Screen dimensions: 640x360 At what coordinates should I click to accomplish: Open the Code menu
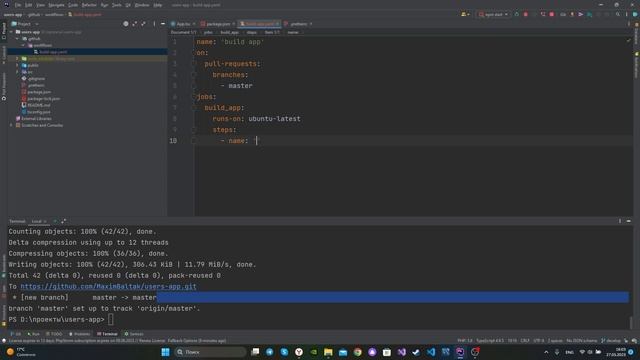[x=73, y=5]
